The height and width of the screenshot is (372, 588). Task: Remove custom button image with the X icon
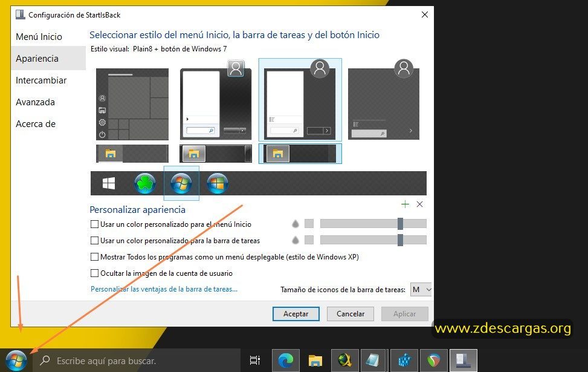[x=419, y=204]
